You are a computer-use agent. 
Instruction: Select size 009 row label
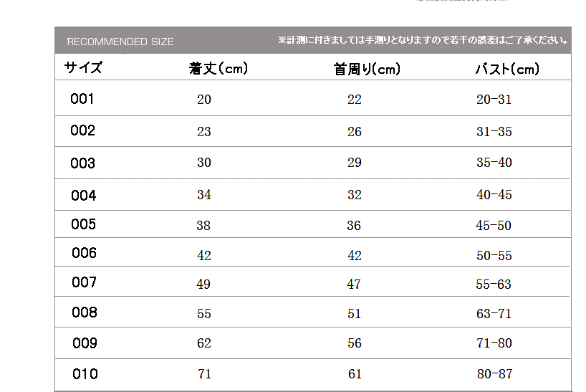(85, 343)
